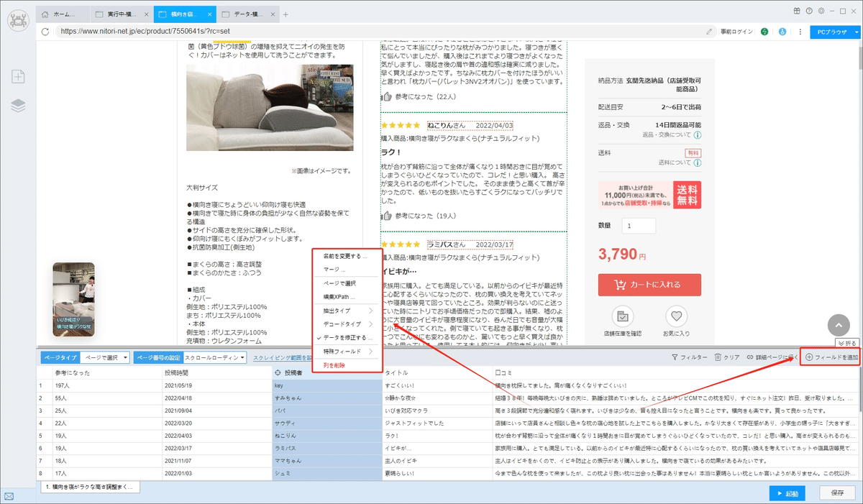
Task: Click the 店舗在庫を確認 store stock icon
Action: click(622, 316)
